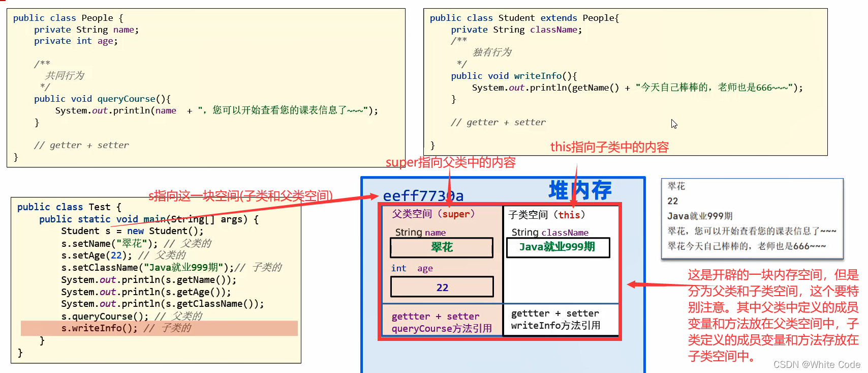
Task: Select the "父类空间 (super)" header
Action: [433, 214]
